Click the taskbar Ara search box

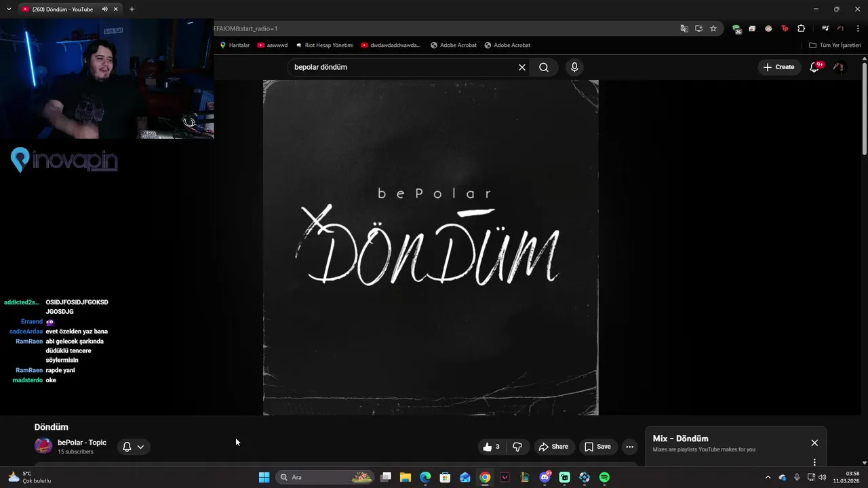(x=325, y=477)
